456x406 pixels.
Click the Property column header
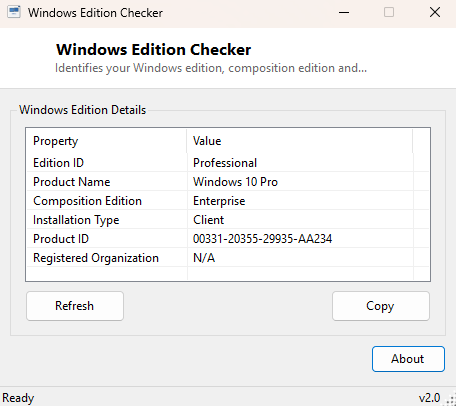pos(106,141)
